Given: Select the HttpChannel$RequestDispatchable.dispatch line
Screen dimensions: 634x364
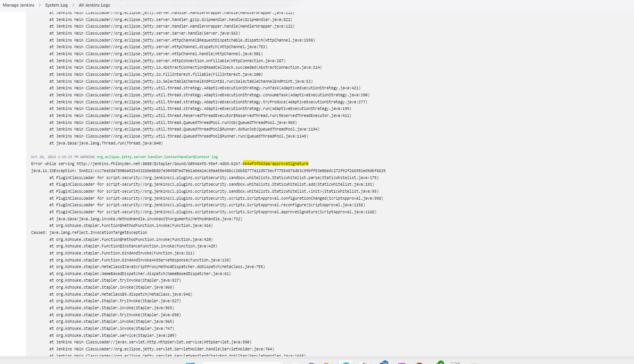Looking at the screenshot, I should pos(182,40).
